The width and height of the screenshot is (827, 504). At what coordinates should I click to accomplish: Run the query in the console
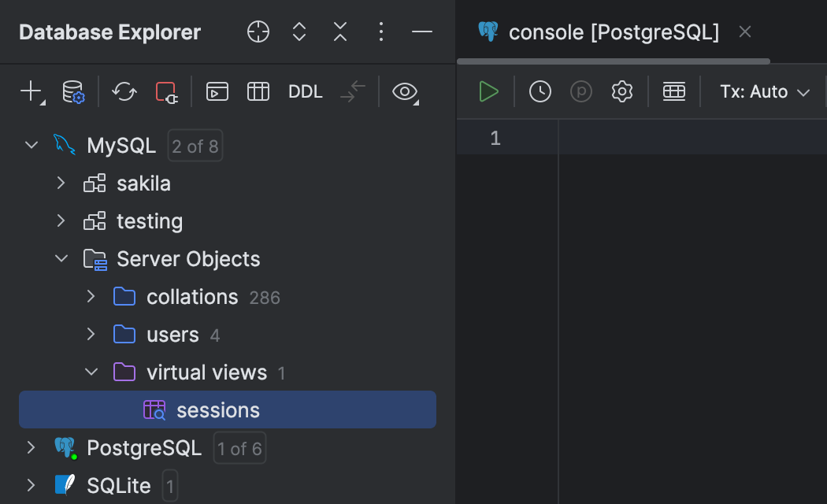pos(488,91)
